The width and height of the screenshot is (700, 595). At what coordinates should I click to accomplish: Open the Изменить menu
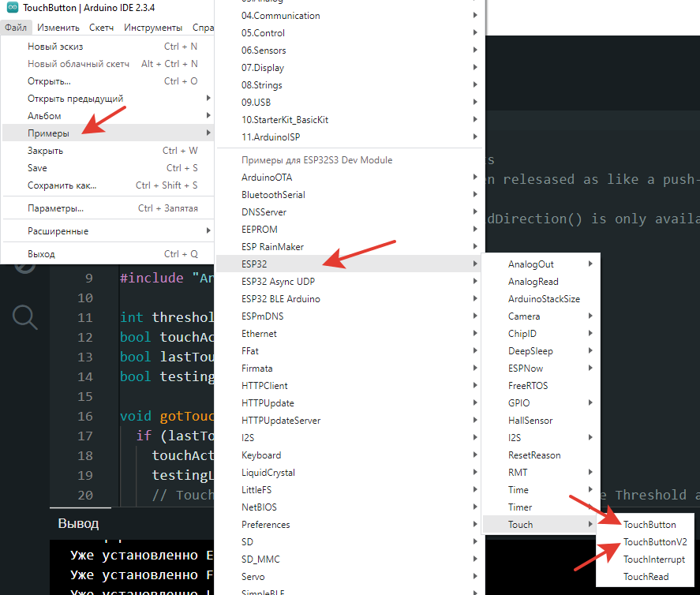click(x=58, y=28)
